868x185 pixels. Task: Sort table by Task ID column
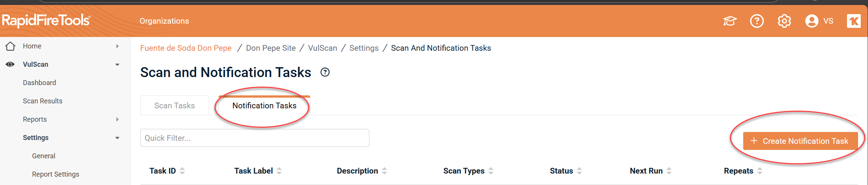click(x=182, y=171)
